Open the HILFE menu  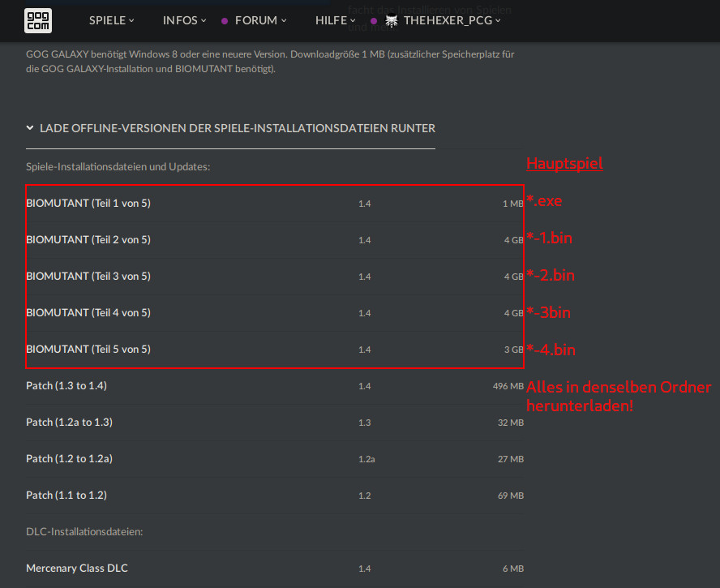click(335, 20)
